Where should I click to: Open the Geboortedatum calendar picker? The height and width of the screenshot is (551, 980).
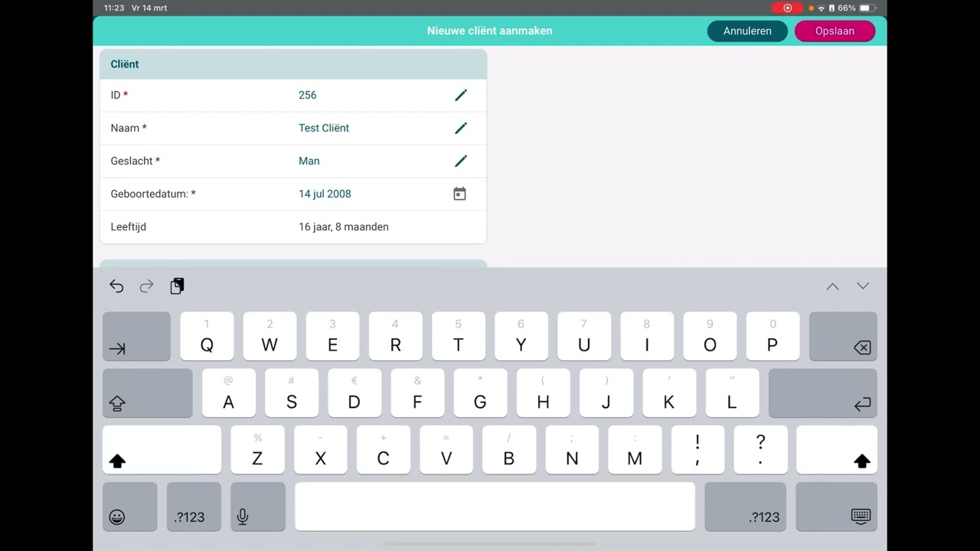[459, 194]
